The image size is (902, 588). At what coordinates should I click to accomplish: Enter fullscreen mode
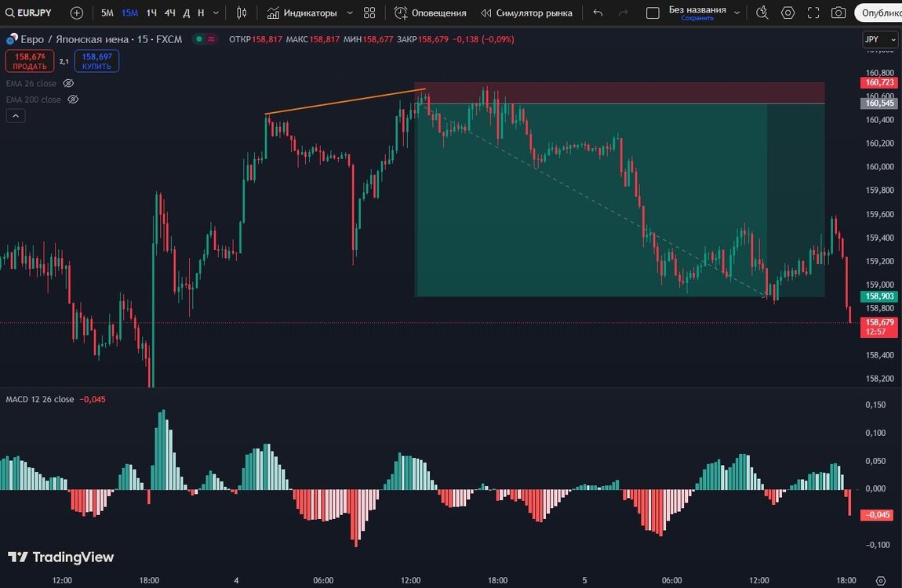813,13
